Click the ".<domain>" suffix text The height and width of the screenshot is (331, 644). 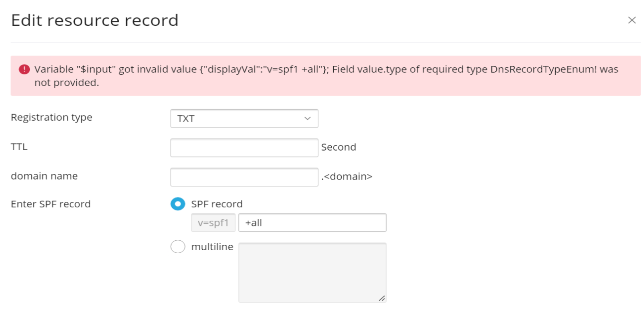[347, 177]
